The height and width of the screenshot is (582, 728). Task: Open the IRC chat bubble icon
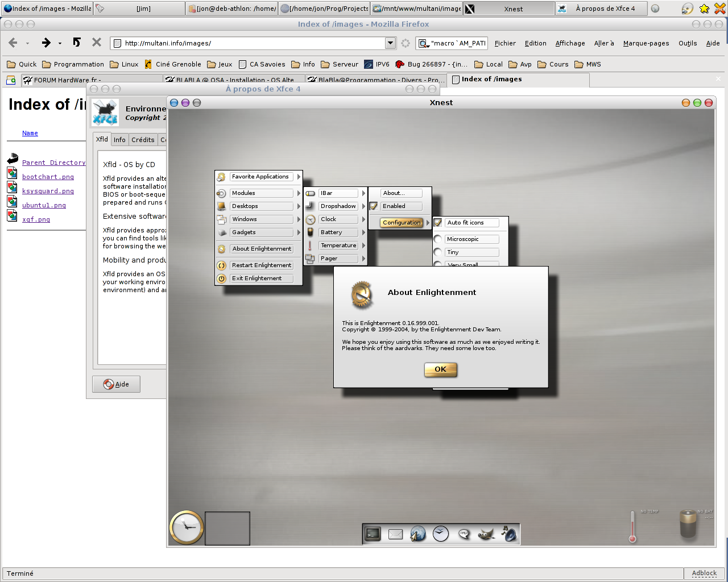[464, 534]
